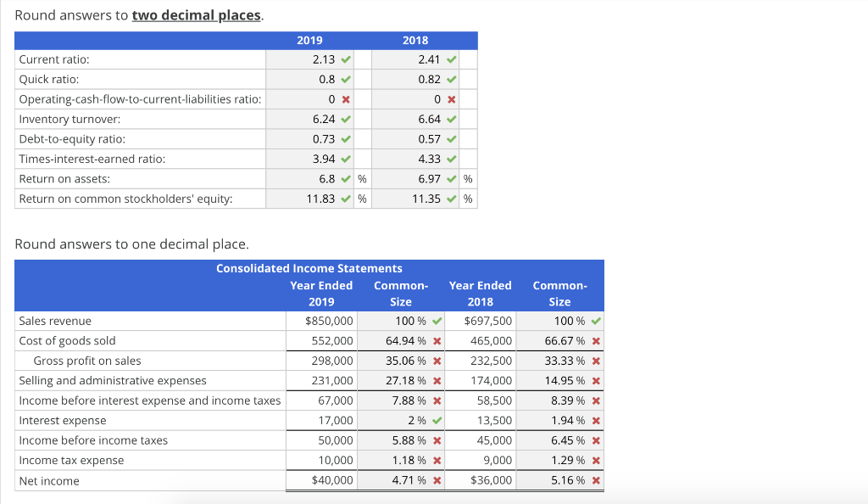Edit 2018 Gross profit common-size 33.33

tap(559, 361)
